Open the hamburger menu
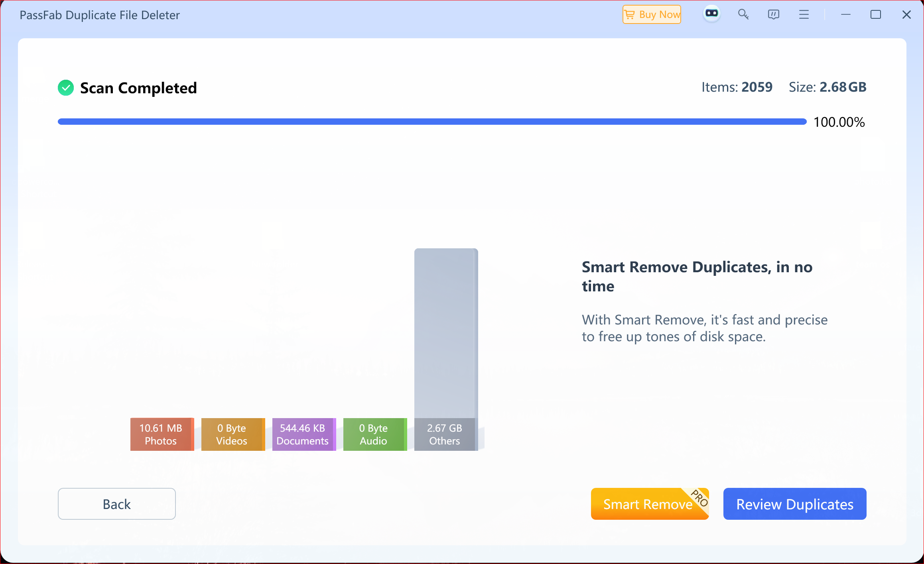Viewport: 924px width, 564px height. (x=804, y=15)
